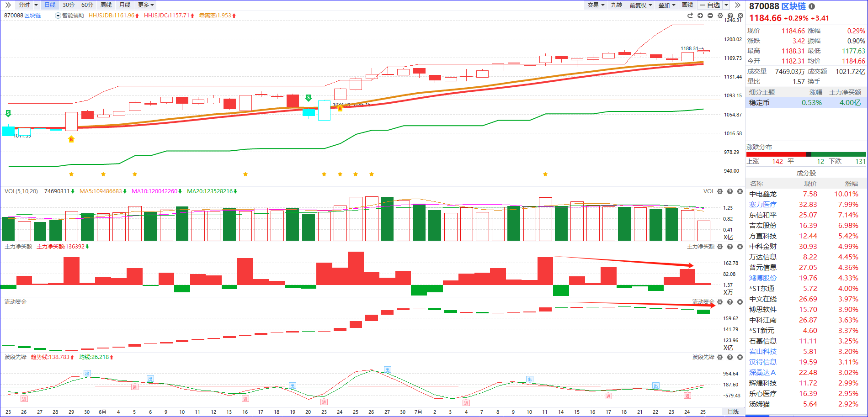The height and width of the screenshot is (417, 868).
Task: Click the green S marker at chart's left edge
Action: 8,113
